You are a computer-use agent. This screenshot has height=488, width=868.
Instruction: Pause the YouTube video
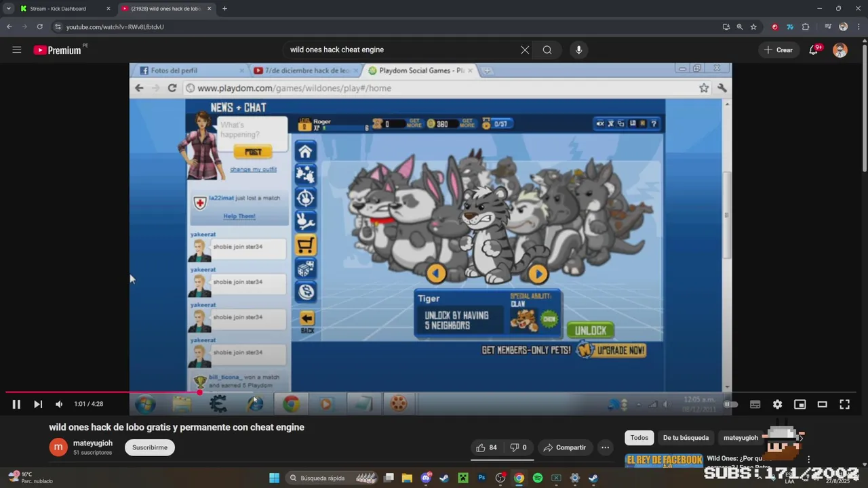(16, 404)
